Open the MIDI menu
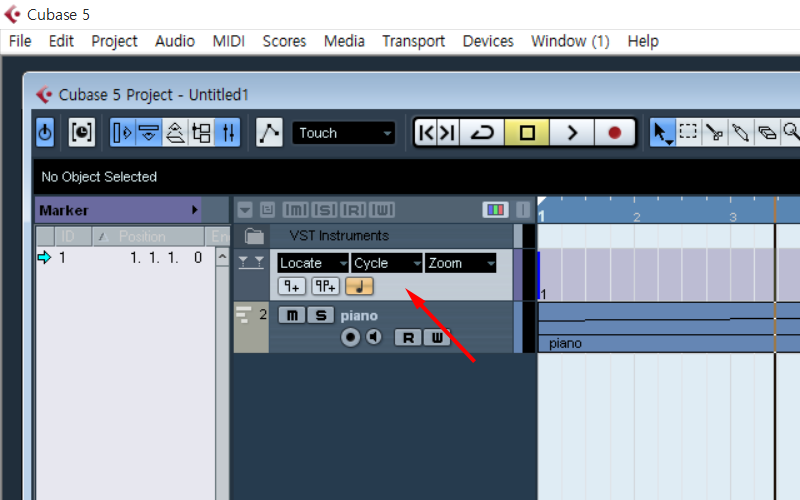This screenshot has height=500, width=800. tap(229, 41)
